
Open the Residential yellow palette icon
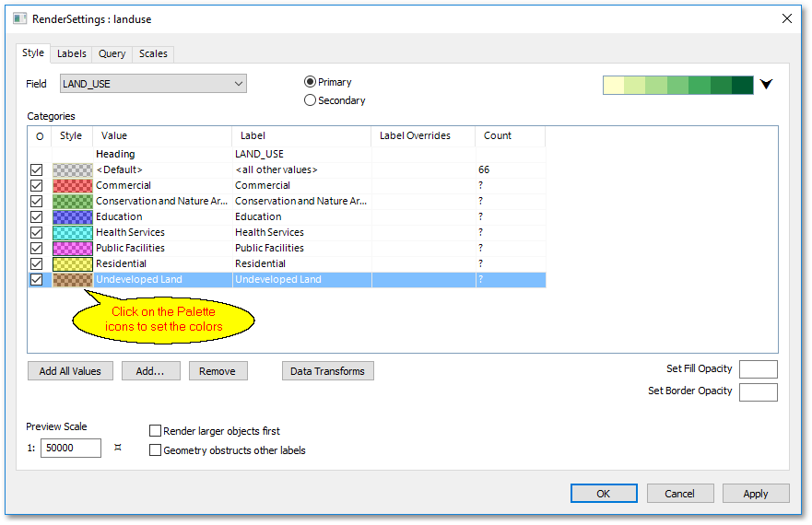point(73,263)
